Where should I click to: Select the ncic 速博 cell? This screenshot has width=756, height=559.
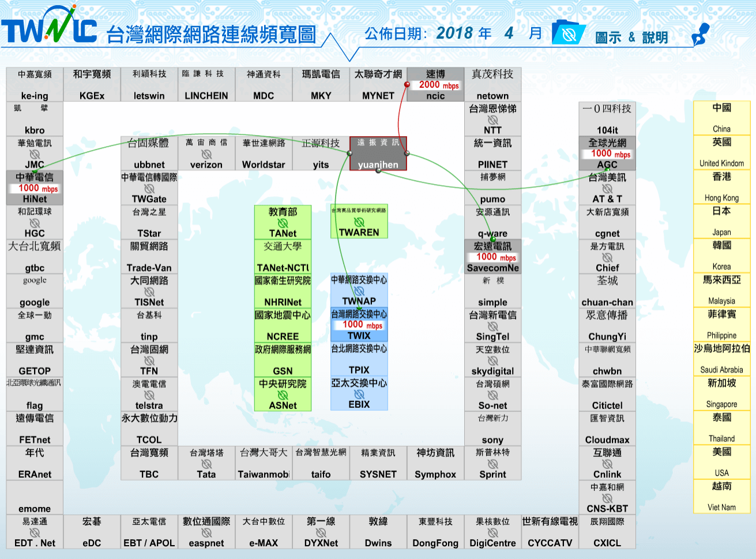pyautogui.click(x=435, y=85)
